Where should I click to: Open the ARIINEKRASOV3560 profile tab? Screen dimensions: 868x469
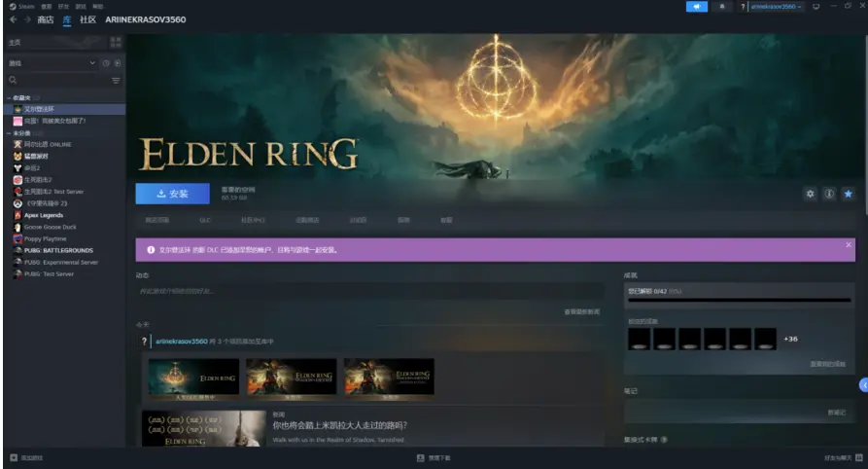(x=146, y=19)
